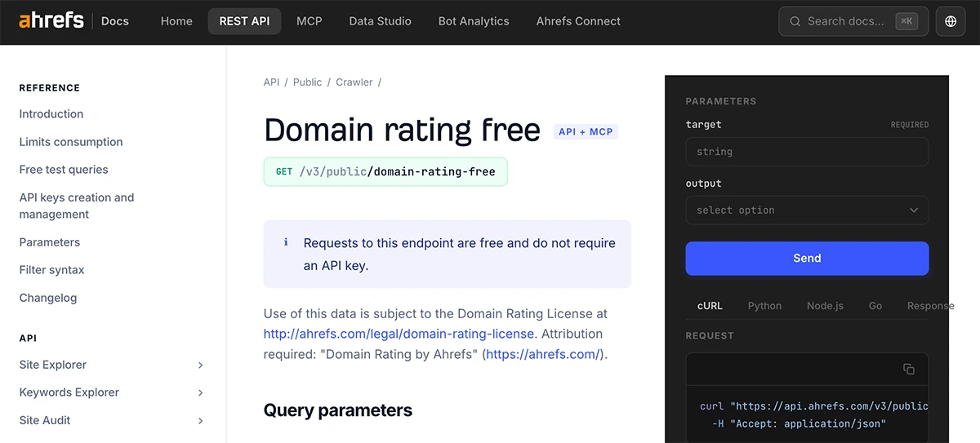The image size is (980, 443).
Task: Click the GET /v3/public/domain-rating-free endpoint badge
Action: coord(385,171)
